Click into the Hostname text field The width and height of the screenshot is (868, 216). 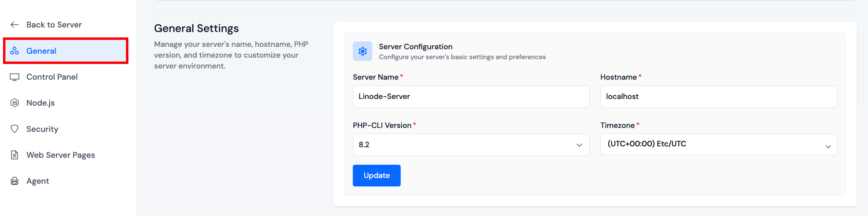[718, 97]
